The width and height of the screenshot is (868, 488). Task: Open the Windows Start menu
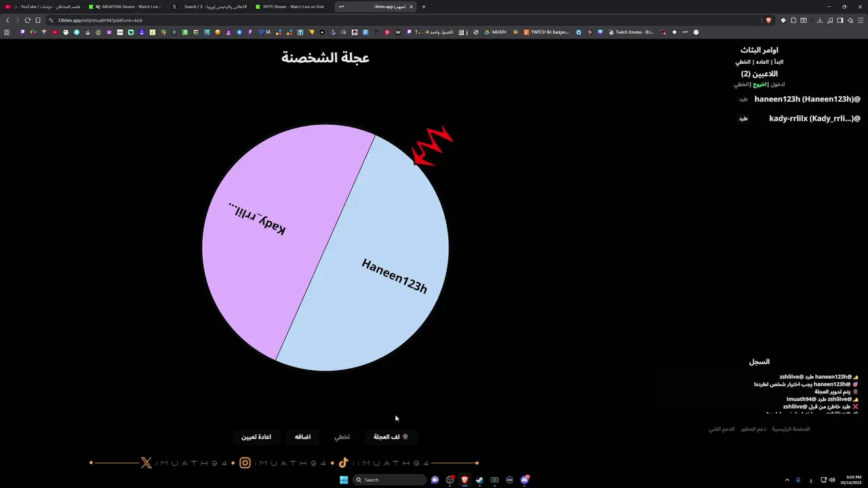point(344,480)
